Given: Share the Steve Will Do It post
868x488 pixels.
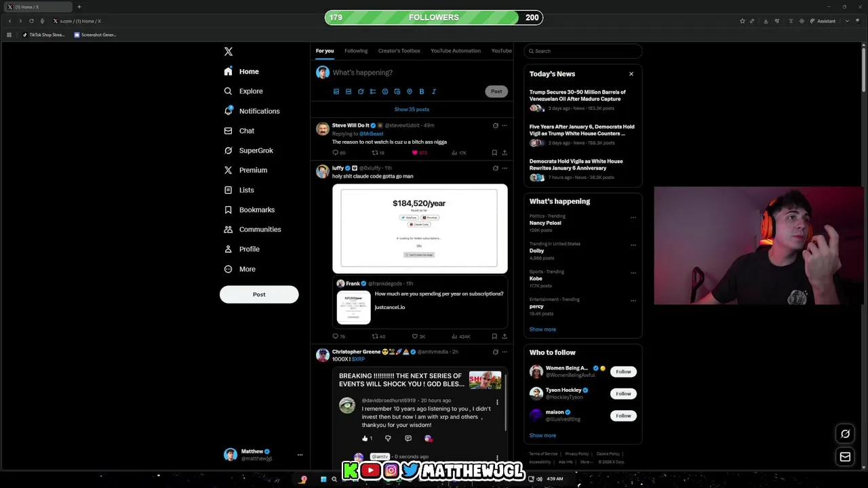Looking at the screenshot, I should 505,153.
